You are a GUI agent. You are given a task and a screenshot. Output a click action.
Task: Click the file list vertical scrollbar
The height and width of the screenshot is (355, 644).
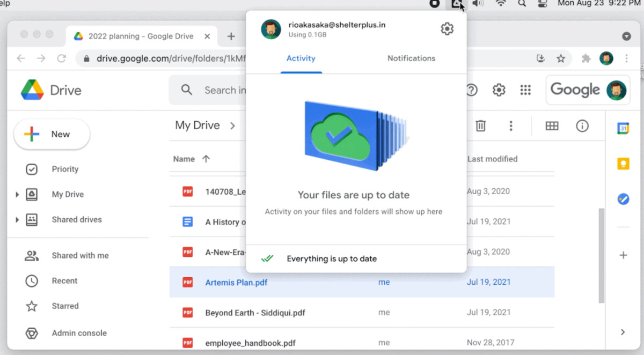[x=601, y=255]
